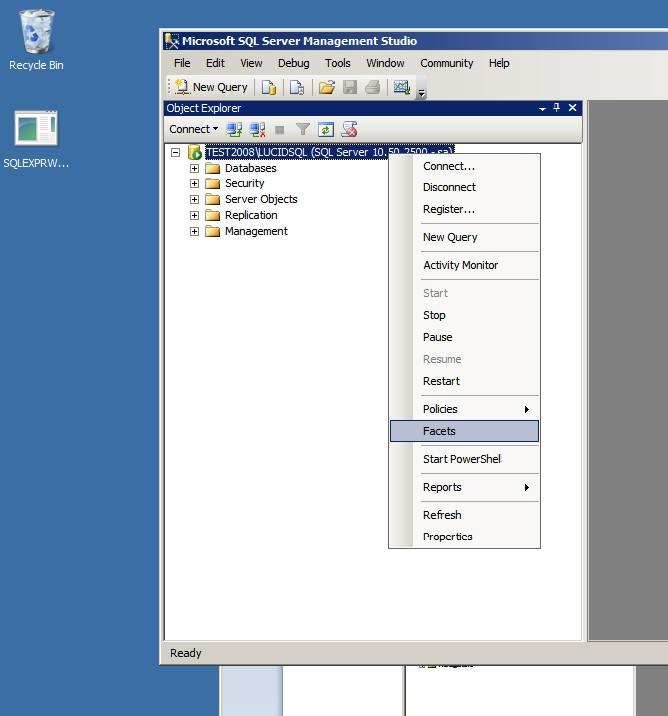Click the Databases folder icon

tap(212, 168)
